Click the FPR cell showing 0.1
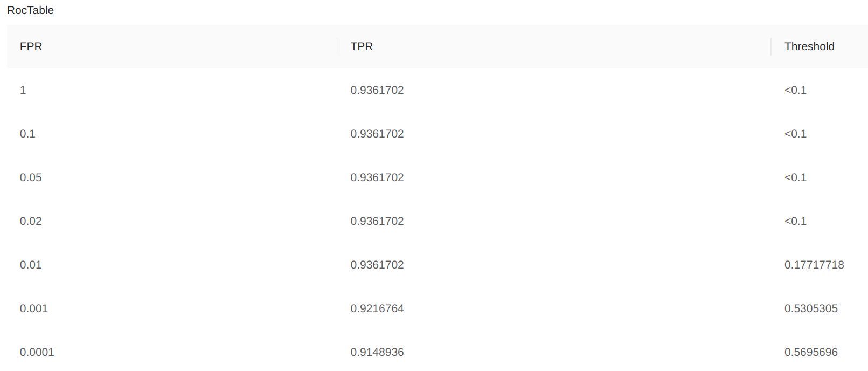The height and width of the screenshot is (371, 868). pyautogui.click(x=27, y=134)
